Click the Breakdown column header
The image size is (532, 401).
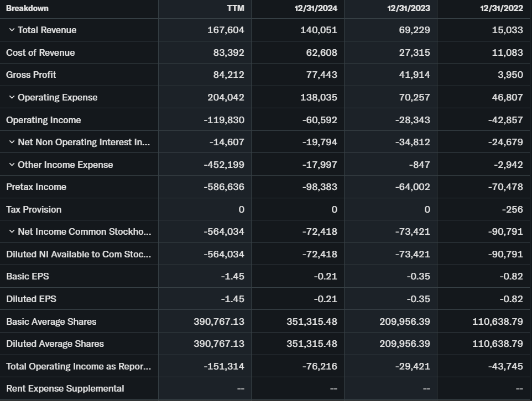[27, 8]
